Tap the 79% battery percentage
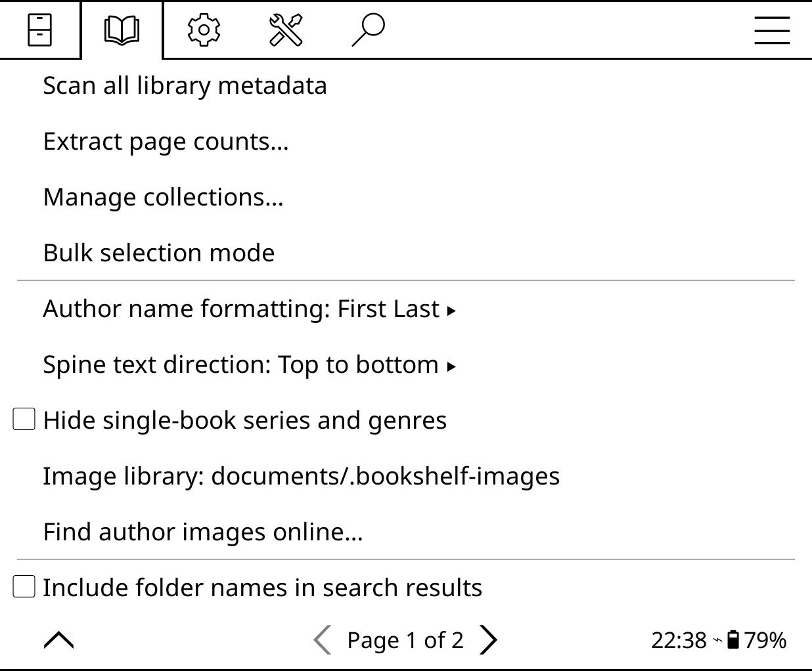This screenshot has height=671, width=812. click(x=765, y=640)
